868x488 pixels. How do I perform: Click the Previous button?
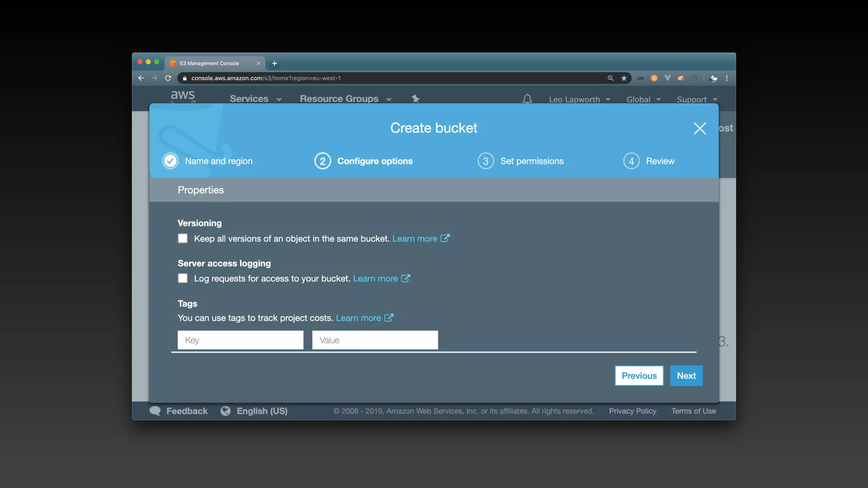point(639,376)
